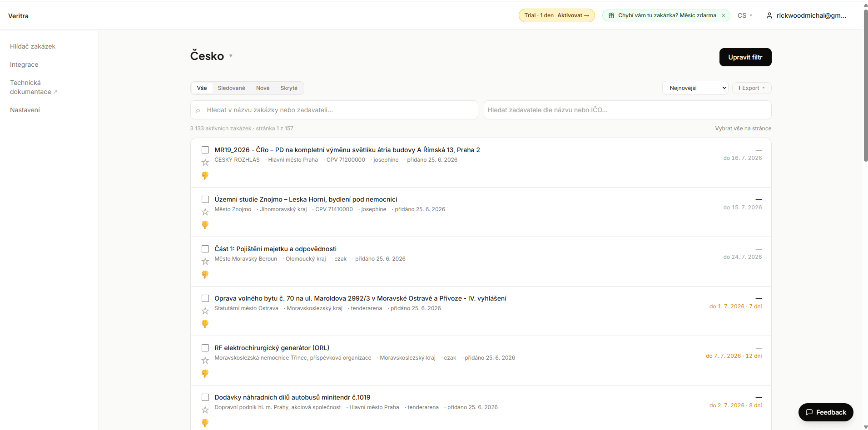Star the RF elektrochirurgický generátor tender
The image size is (868, 430).
pos(205,361)
